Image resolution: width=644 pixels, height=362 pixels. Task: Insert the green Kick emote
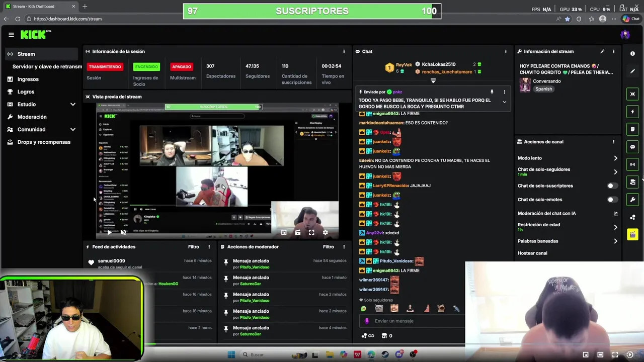363,309
